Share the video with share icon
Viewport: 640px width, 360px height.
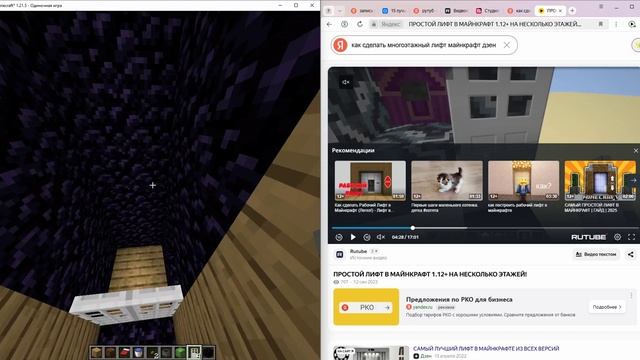tap(631, 254)
